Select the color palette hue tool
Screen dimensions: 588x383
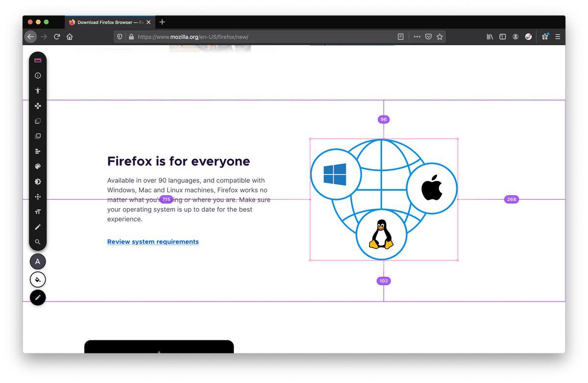(x=38, y=166)
